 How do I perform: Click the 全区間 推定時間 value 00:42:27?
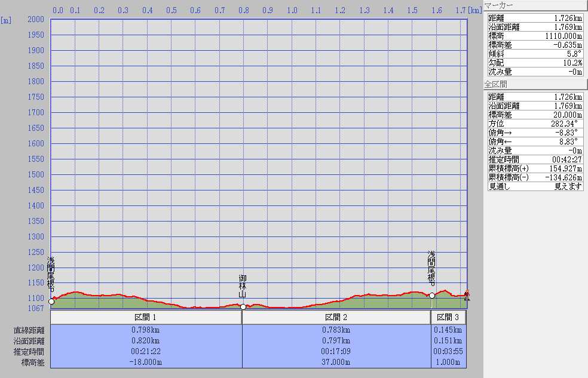(564, 159)
